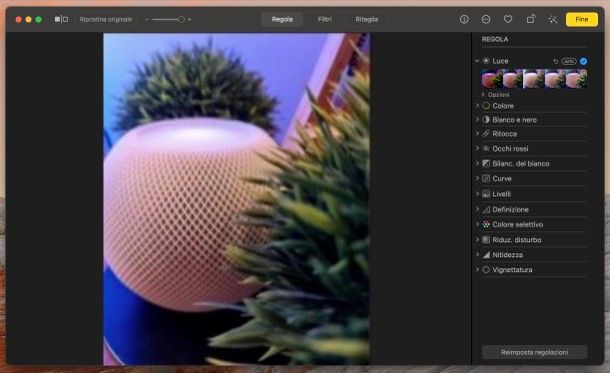The height and width of the screenshot is (373, 610).
Task: Select the brightest Luce thumbnail on right
Action: point(577,79)
